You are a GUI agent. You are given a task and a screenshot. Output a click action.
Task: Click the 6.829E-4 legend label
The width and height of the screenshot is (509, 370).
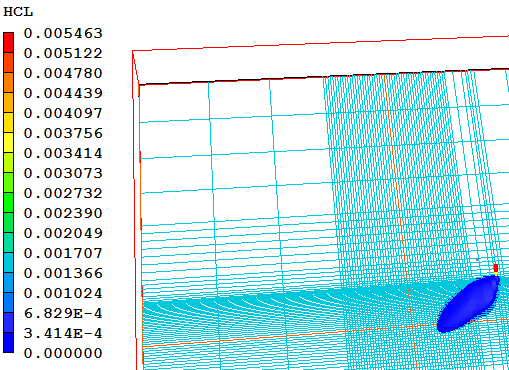tap(63, 313)
